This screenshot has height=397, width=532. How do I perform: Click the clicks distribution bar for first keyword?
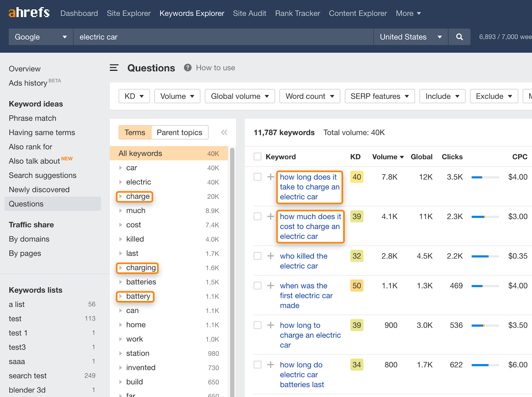coord(485,177)
